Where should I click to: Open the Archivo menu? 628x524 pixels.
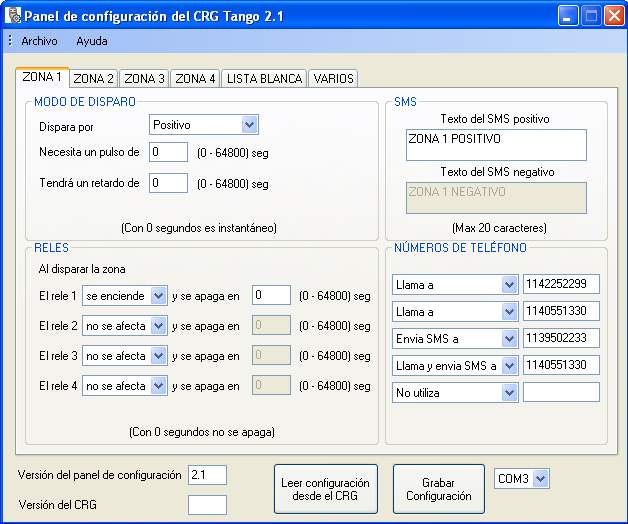coord(39,41)
